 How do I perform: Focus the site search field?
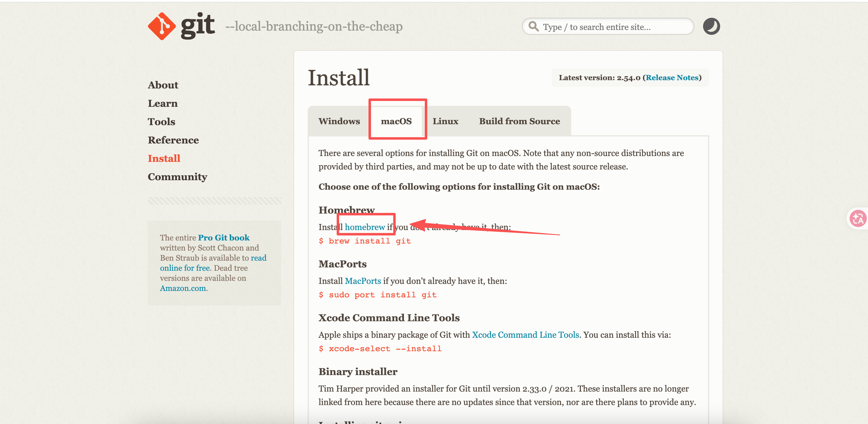pos(608,27)
